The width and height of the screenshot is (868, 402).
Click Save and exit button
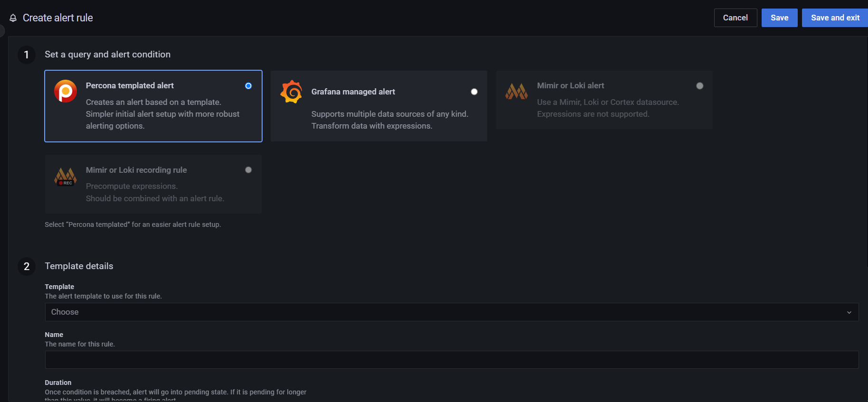[835, 18]
